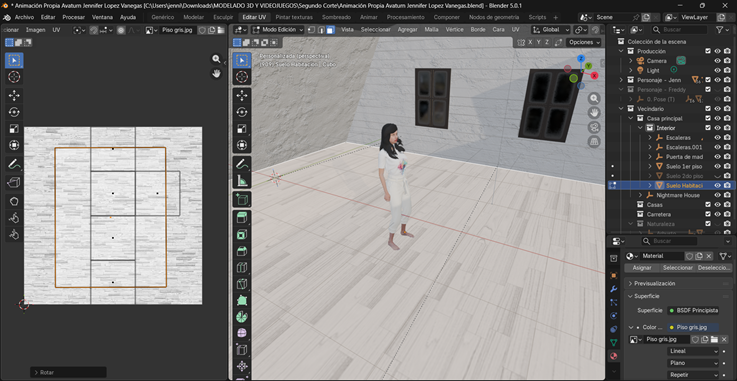Select the Transform tool in the 3D viewport toolbar
737x381 pixels.
(x=242, y=145)
